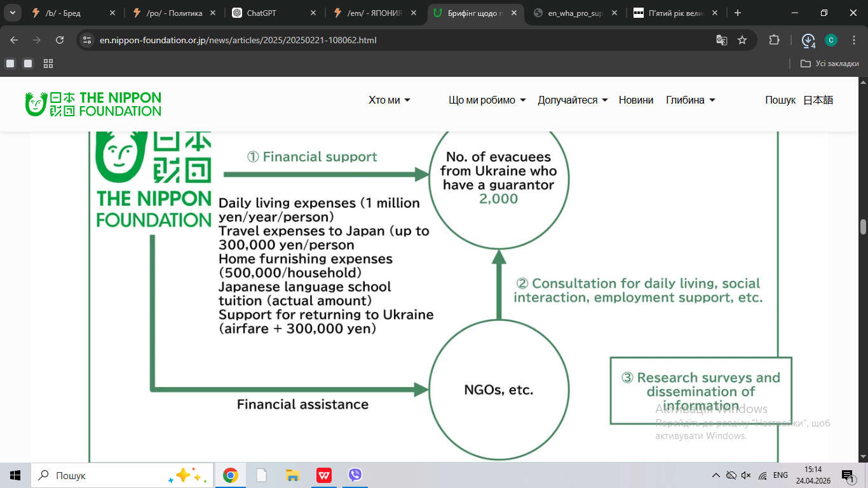Screen dimensions: 868x488
Task: Open WPS Office from the taskbar
Action: coord(323,475)
